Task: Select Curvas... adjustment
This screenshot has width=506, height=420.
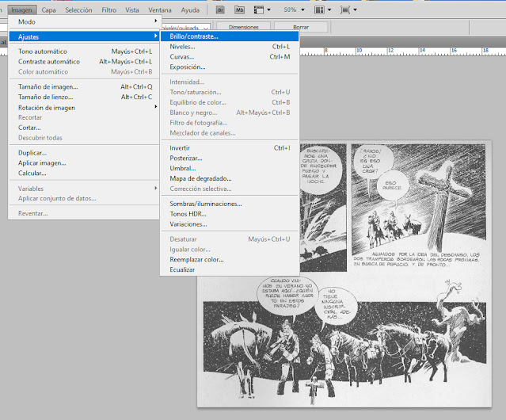Action: [230, 57]
